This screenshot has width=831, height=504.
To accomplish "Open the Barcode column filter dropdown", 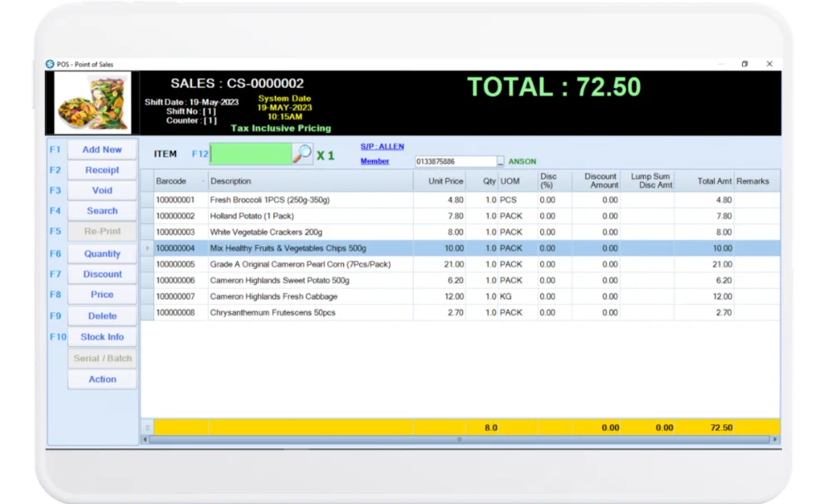I will tap(202, 181).
